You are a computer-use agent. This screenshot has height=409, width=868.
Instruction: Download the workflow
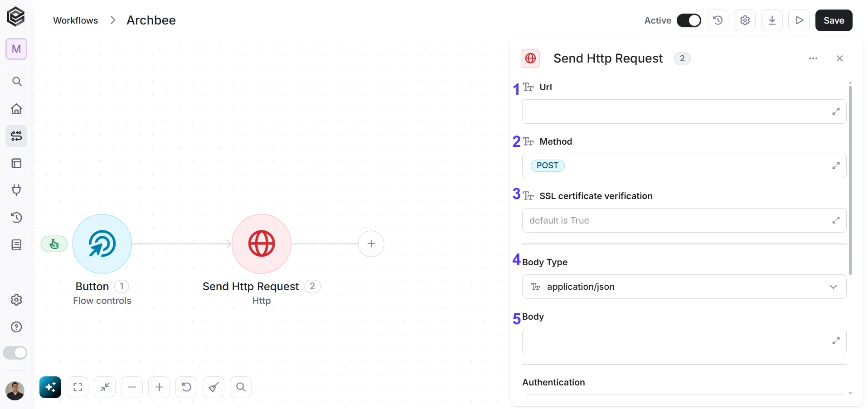pos(772,20)
